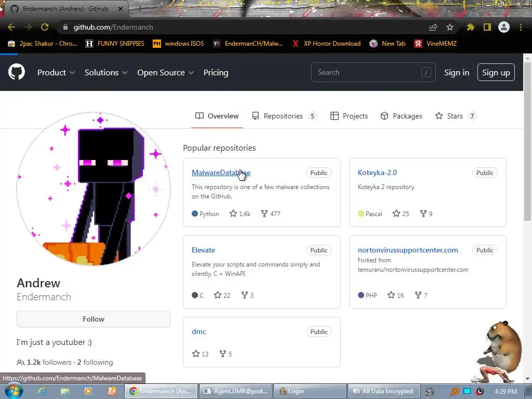Expand the Product dropdown menu

(x=56, y=73)
